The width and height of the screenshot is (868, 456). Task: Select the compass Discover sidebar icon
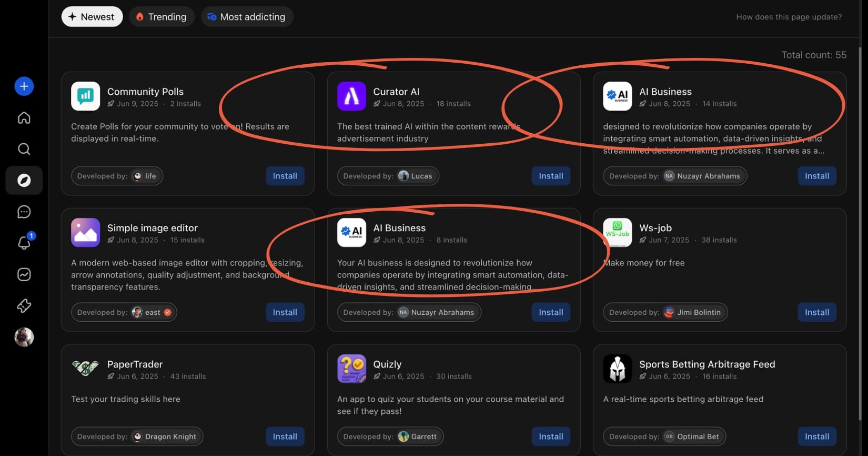[24, 181]
